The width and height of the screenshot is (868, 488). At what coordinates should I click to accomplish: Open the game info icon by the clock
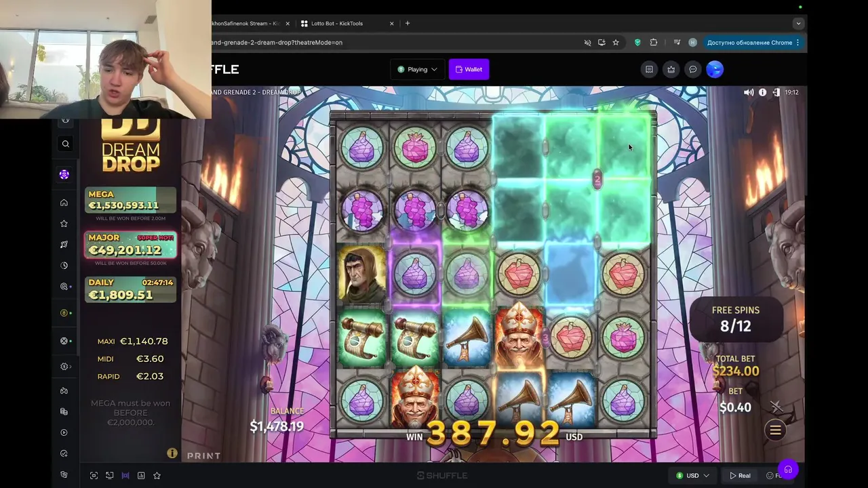coord(763,92)
